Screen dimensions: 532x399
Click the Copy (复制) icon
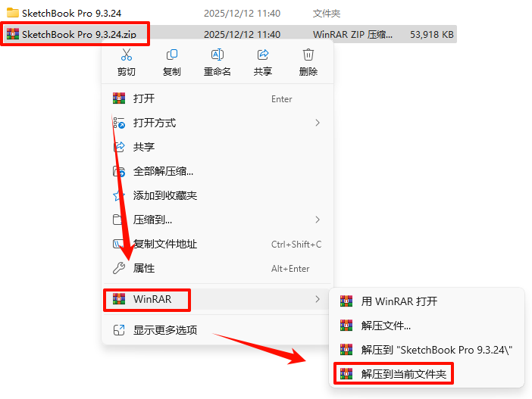tap(172, 55)
